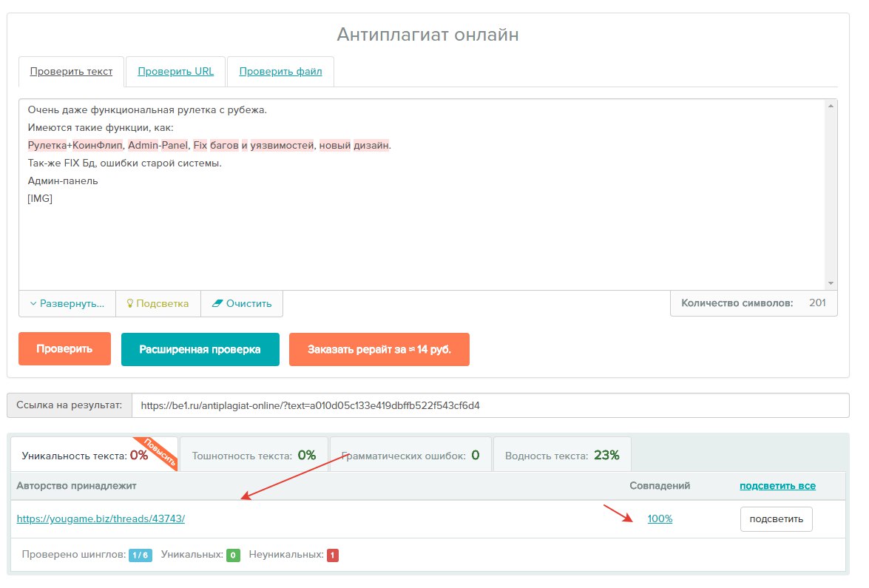869x588 pixels.
Task: Click the Авторство принадлежит column header
Action: click(x=76, y=486)
